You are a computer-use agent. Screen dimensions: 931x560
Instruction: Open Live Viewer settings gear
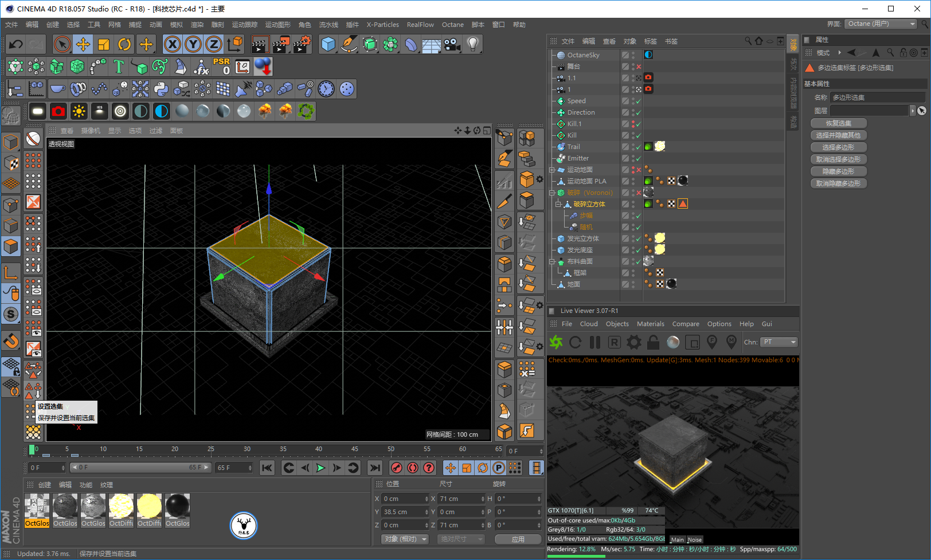(634, 342)
